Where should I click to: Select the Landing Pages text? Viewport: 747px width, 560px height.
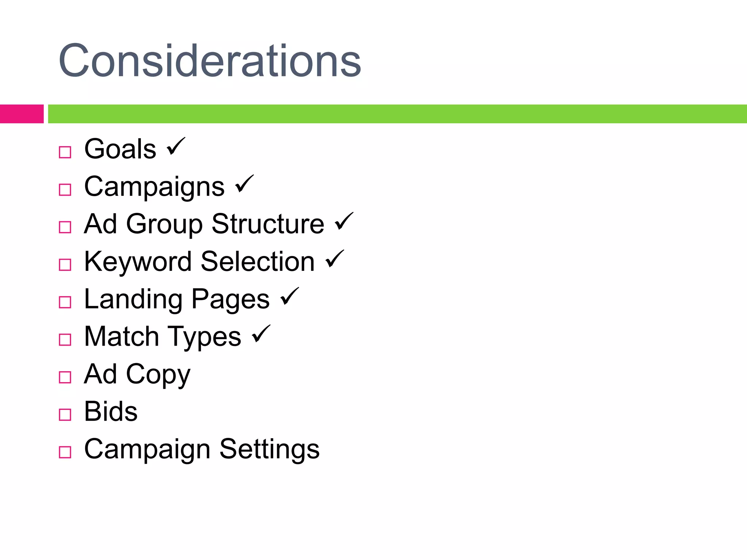tap(177, 299)
